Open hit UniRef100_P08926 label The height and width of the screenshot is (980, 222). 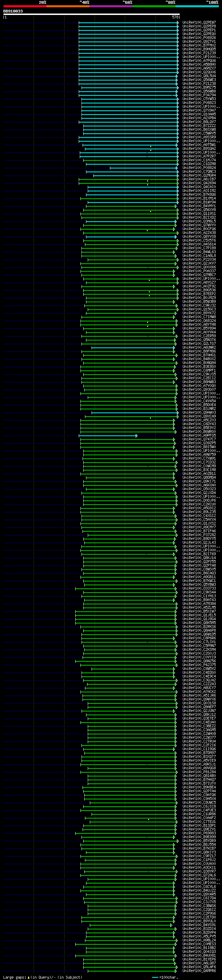click(x=199, y=38)
